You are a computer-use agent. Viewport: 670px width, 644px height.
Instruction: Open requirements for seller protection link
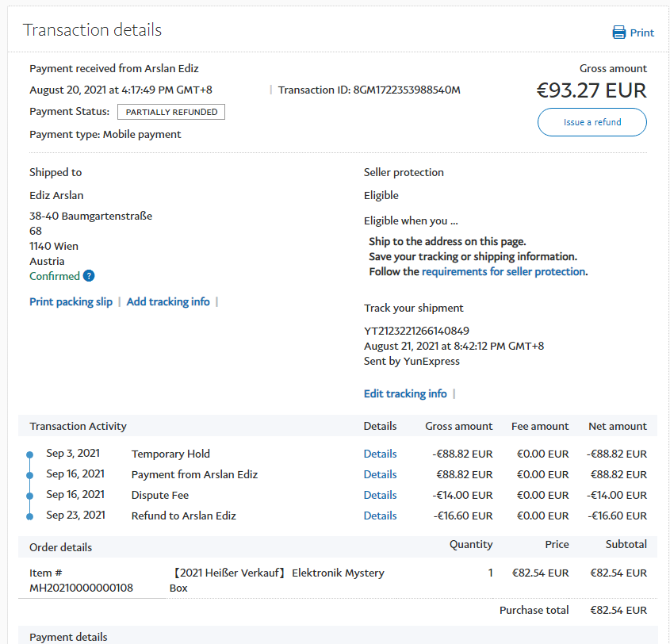tap(503, 271)
